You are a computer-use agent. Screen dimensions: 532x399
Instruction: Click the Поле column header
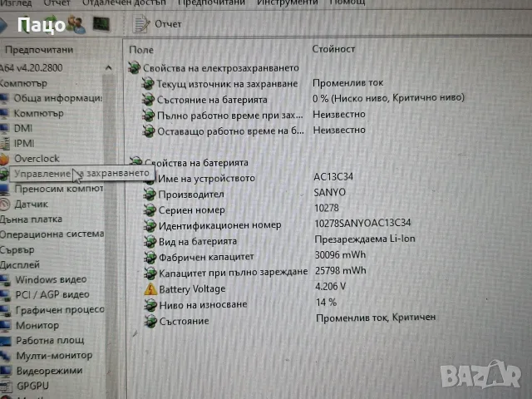coord(141,50)
